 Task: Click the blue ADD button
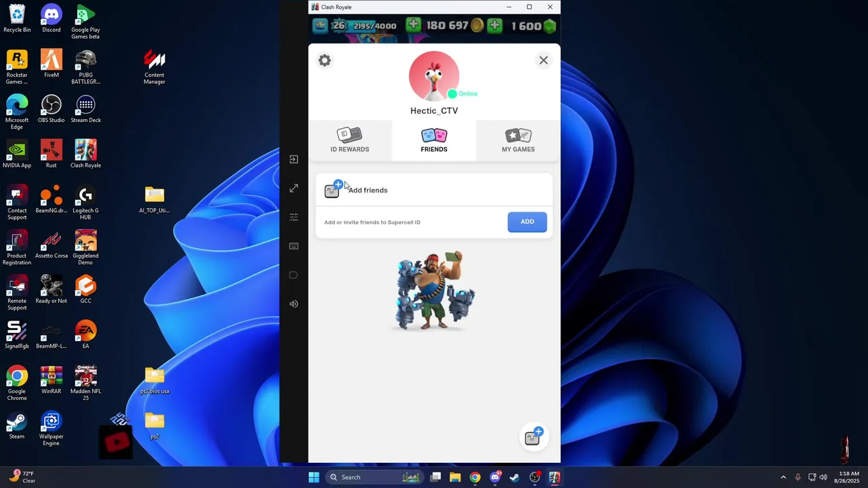pyautogui.click(x=527, y=222)
